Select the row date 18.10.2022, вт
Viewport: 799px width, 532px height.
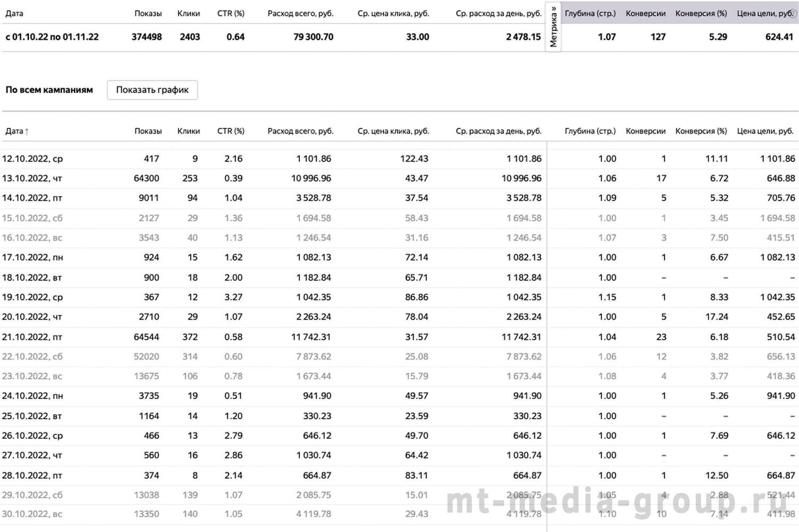[x=32, y=278]
